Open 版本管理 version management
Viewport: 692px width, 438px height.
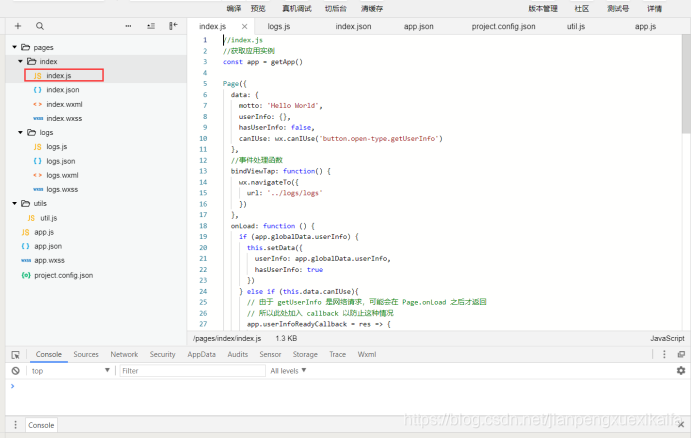543,8
